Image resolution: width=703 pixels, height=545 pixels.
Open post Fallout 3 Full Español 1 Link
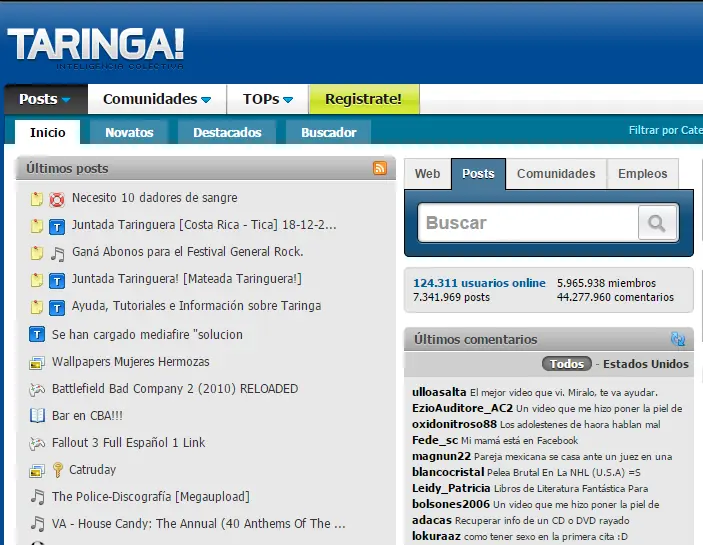128,443
